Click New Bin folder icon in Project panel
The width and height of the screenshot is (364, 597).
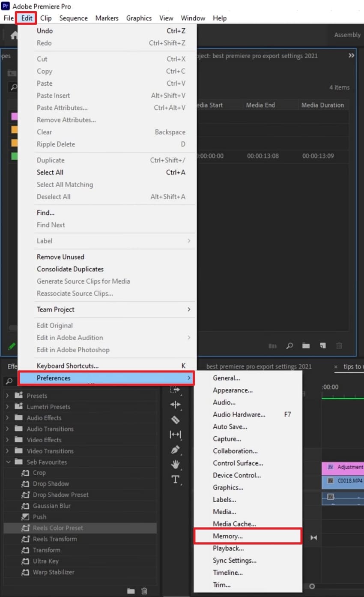(x=306, y=346)
